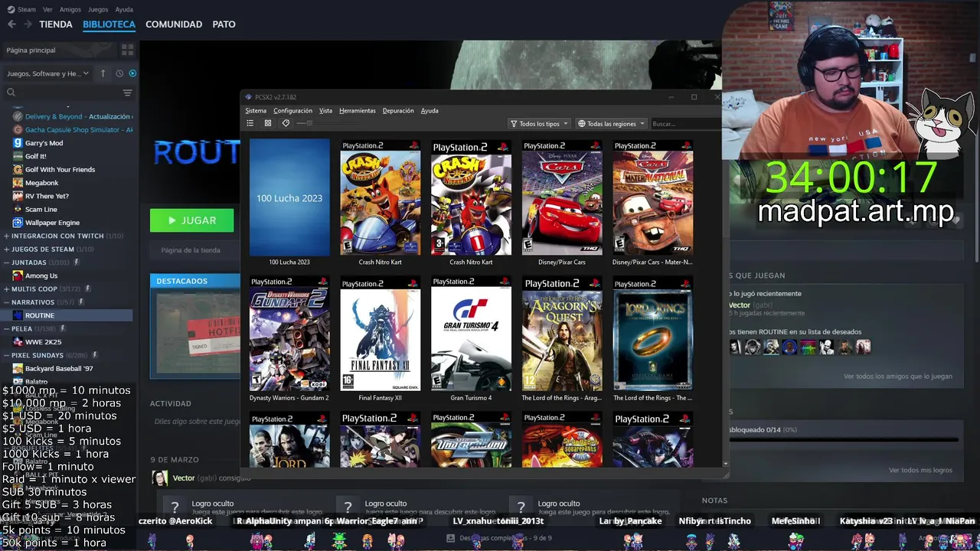Click Ver todos mis logros link
Viewport: 980px width, 551px height.
pyautogui.click(x=920, y=470)
